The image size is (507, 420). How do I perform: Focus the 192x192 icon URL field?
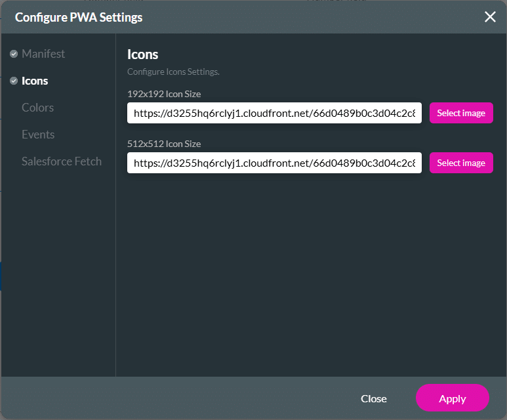click(274, 113)
